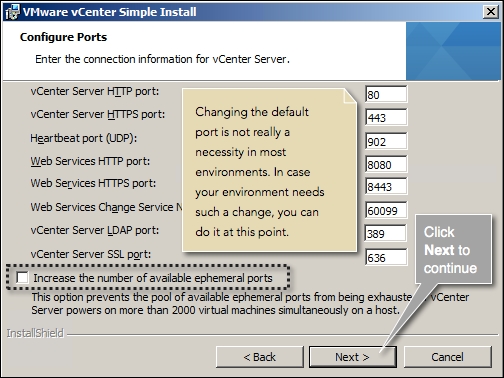Click the Next button to continue

(352, 357)
